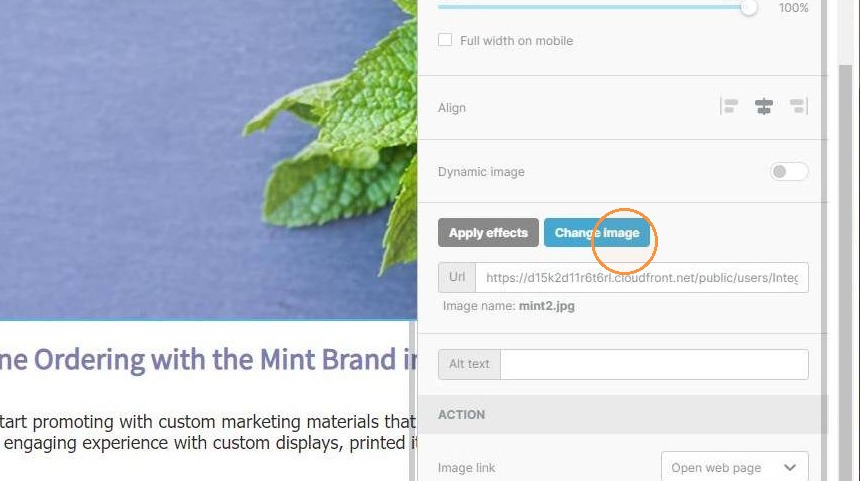Click the Change image button
The image size is (860, 481).
point(597,233)
